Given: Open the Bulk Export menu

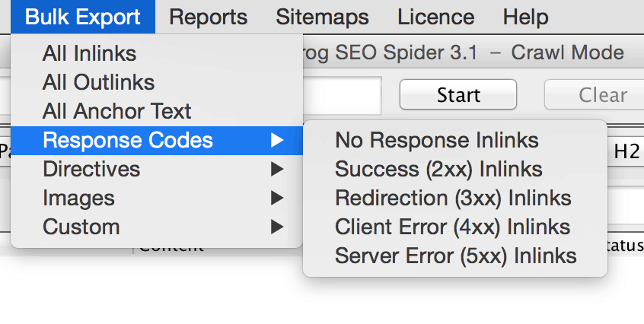Looking at the screenshot, I should (82, 17).
